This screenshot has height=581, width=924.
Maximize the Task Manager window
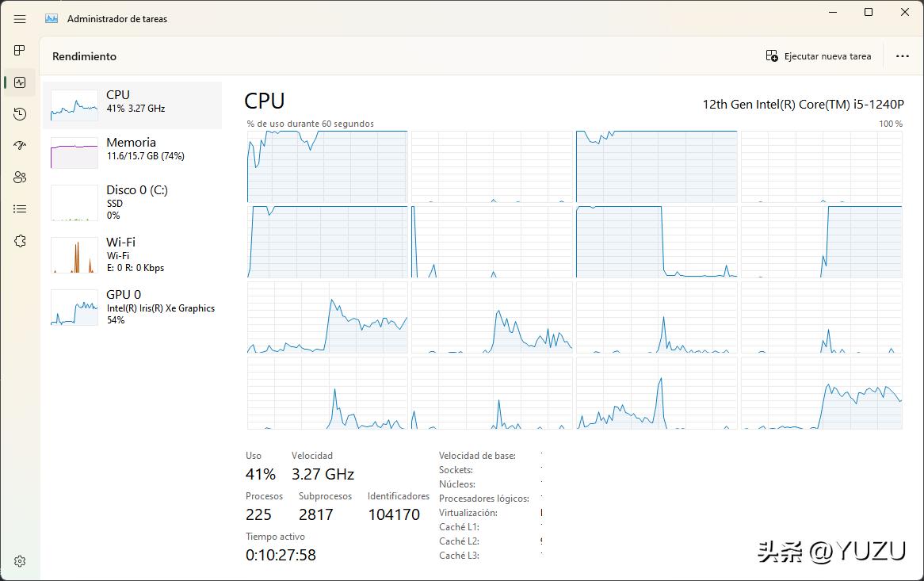(869, 12)
